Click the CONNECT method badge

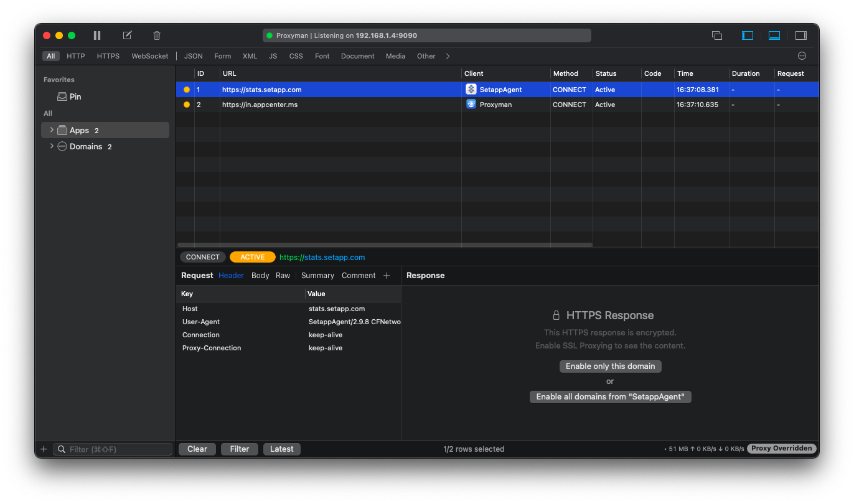(x=203, y=257)
